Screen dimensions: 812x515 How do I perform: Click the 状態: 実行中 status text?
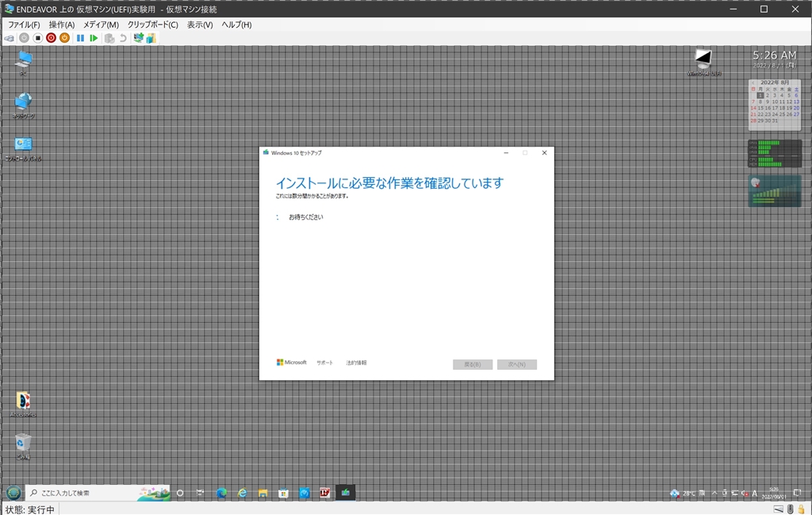(30, 509)
